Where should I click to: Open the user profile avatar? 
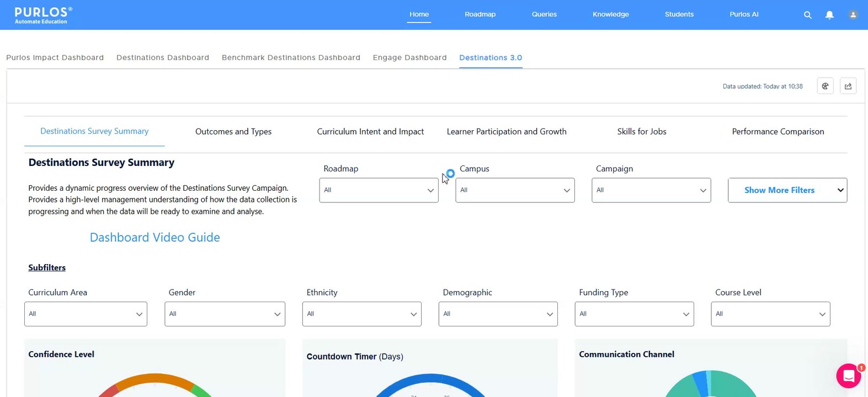pyautogui.click(x=853, y=15)
